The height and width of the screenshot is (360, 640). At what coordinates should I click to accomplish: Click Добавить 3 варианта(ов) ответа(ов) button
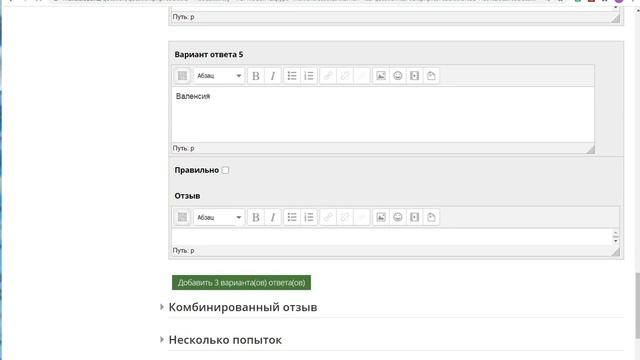click(x=241, y=282)
